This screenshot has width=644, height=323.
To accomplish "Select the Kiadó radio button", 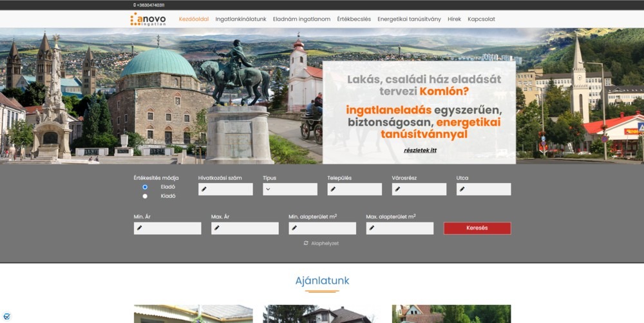I will coord(145,196).
